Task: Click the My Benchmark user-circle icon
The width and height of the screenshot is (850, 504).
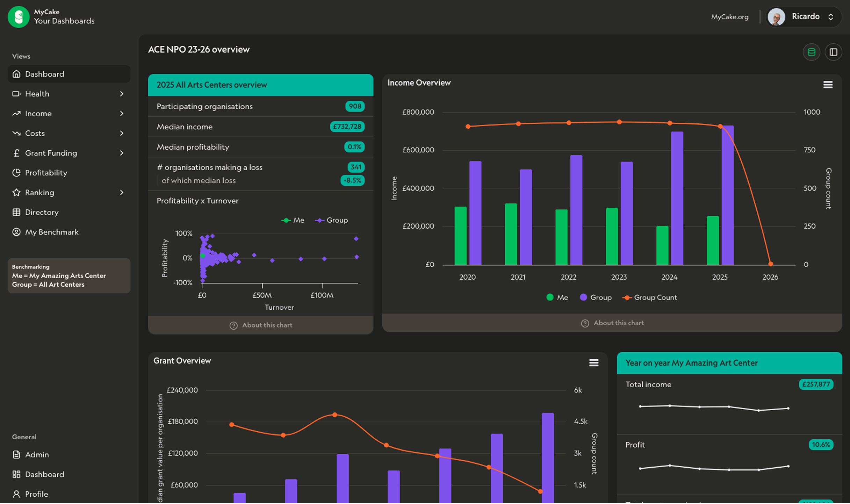Action: pyautogui.click(x=16, y=232)
